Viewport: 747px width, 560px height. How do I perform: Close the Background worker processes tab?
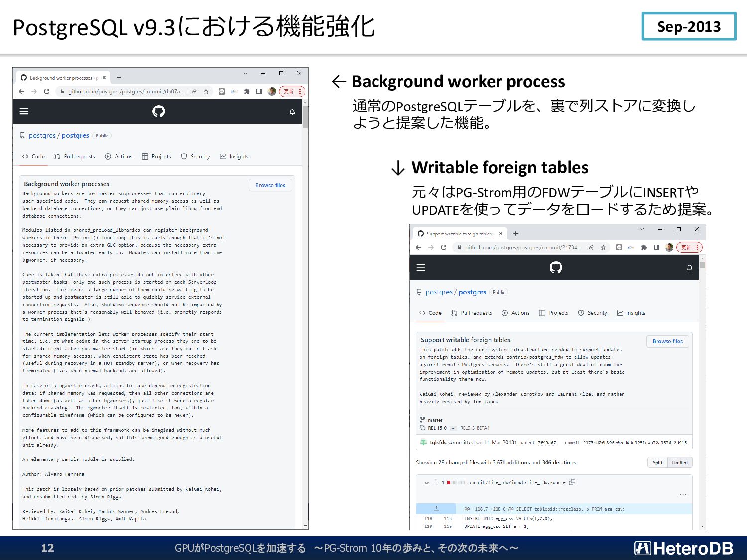(104, 78)
